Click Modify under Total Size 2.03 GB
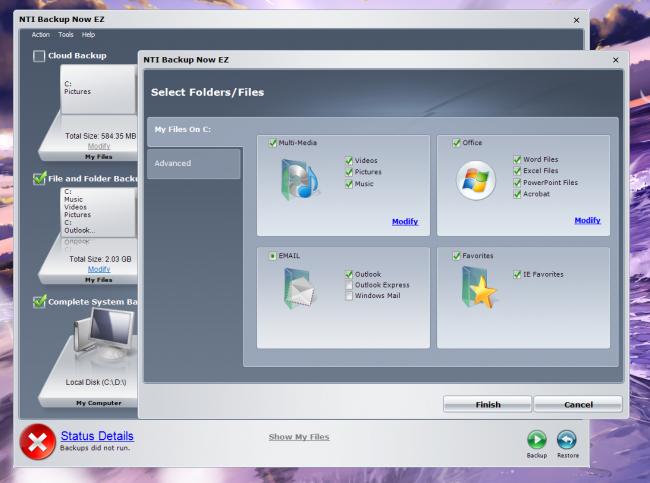650x483 pixels. (x=99, y=269)
